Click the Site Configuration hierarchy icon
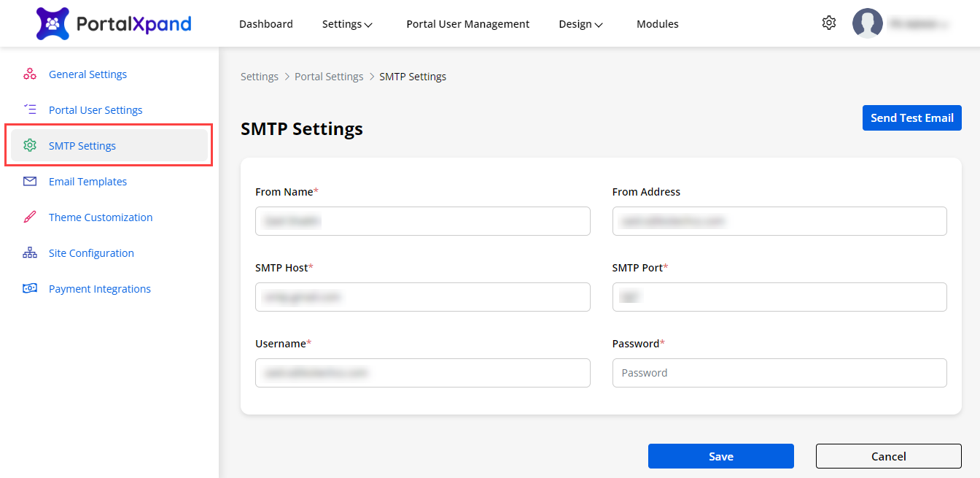 30,253
